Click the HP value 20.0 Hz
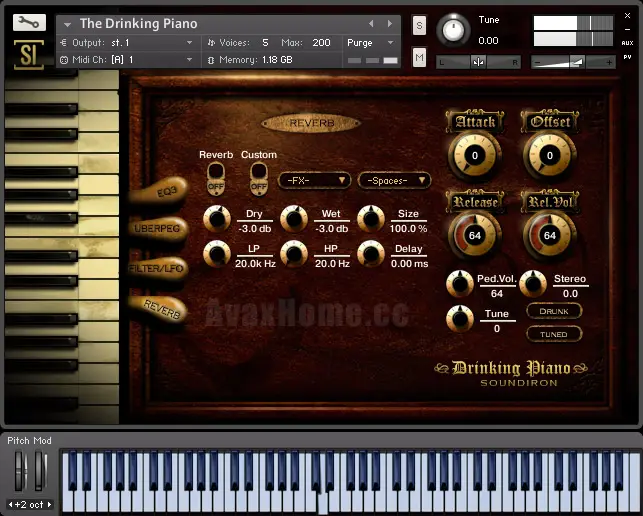643x516 pixels. [x=332, y=264]
